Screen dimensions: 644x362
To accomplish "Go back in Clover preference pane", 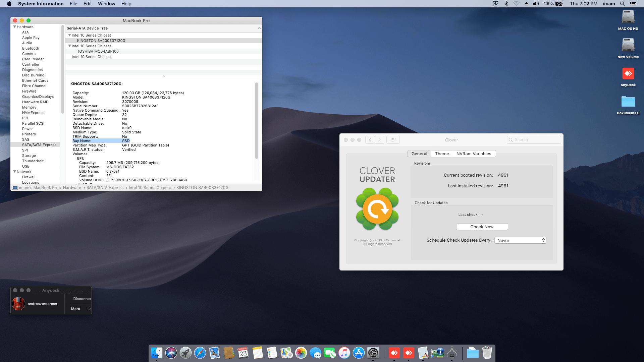I will (x=370, y=140).
